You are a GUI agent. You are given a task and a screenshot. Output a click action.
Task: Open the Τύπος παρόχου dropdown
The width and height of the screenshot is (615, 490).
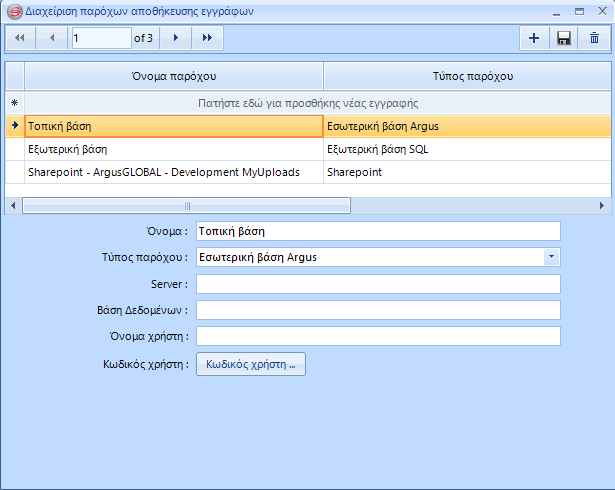coord(551,257)
